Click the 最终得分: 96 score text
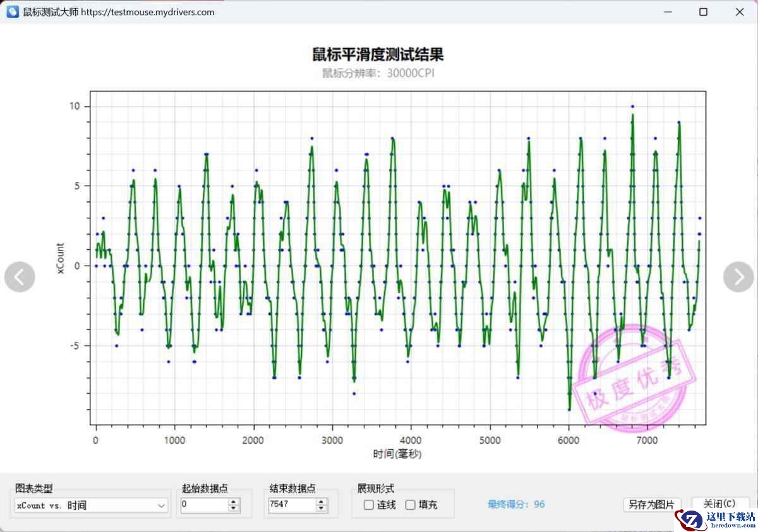Image resolution: width=758 pixels, height=532 pixels. 516,504
